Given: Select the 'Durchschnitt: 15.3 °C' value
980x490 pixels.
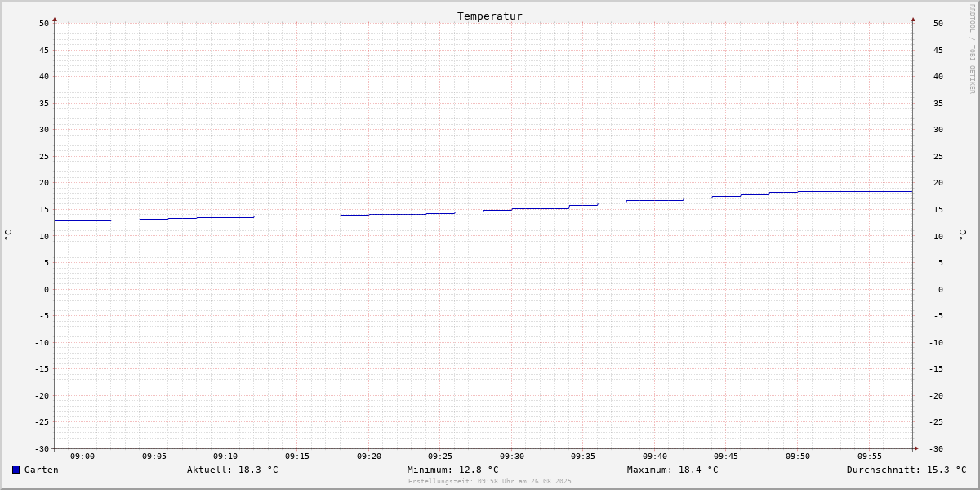Looking at the screenshot, I should pyautogui.click(x=906, y=470).
